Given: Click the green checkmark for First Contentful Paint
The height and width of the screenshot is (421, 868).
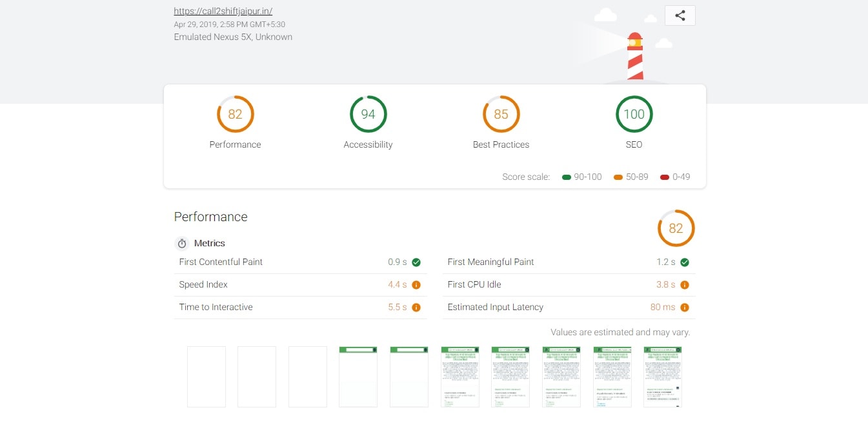Looking at the screenshot, I should (x=416, y=262).
